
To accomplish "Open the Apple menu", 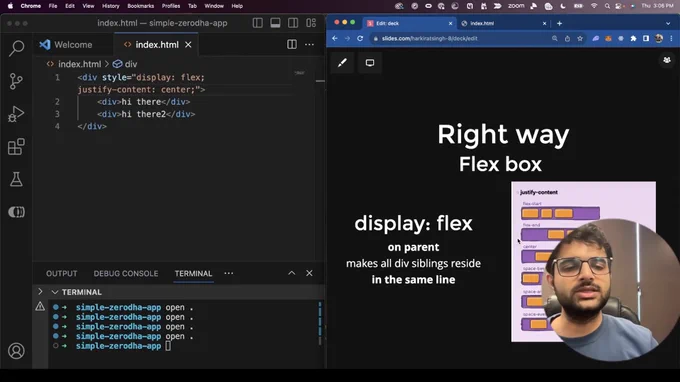I will pos(10,6).
